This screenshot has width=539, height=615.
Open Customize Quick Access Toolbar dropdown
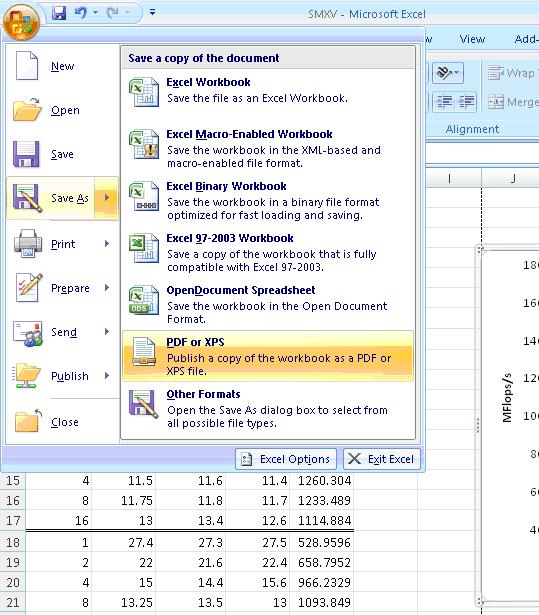152,13
